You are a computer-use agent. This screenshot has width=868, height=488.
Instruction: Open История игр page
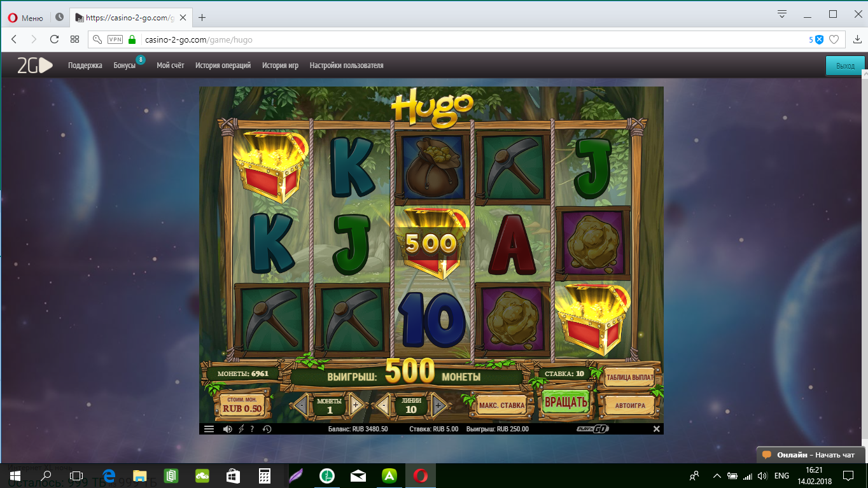click(280, 66)
